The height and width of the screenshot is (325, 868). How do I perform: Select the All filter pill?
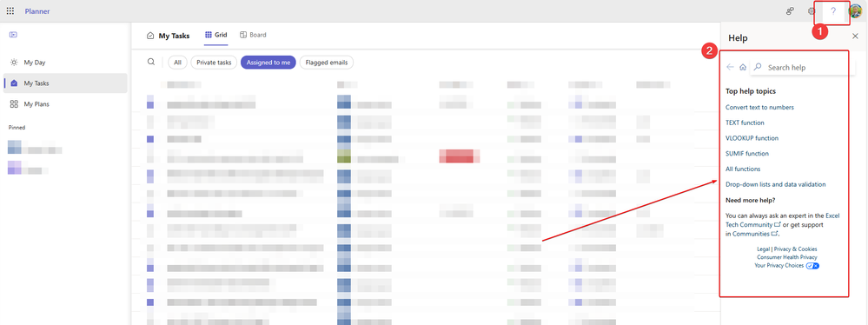[x=178, y=63]
